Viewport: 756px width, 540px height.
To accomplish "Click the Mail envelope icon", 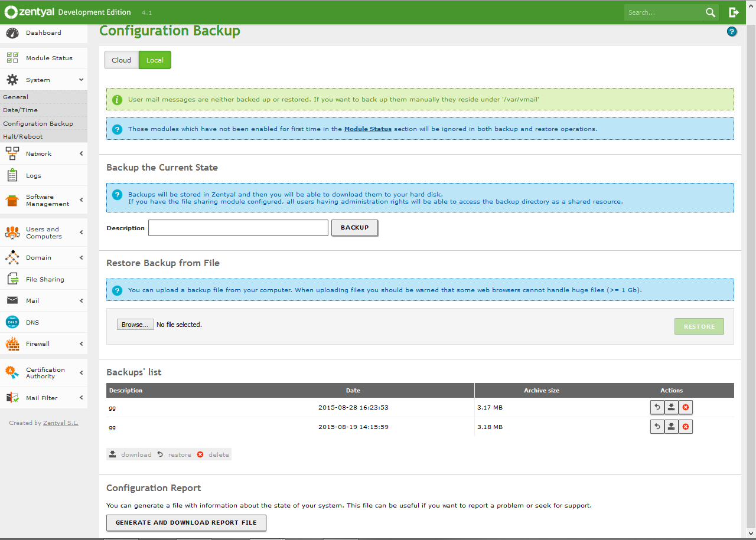I will 12,300.
